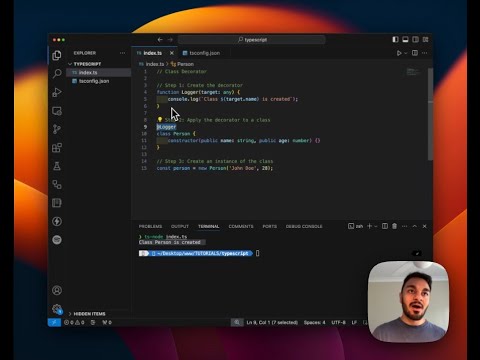Image resolution: width=480 pixels, height=360 pixels.
Task: Open editor More Actions ellipsis
Action: tap(425, 53)
